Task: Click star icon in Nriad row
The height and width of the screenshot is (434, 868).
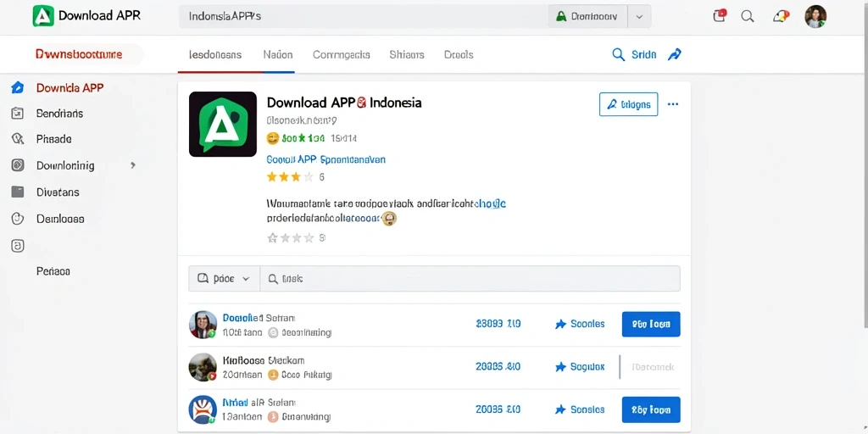Action: pos(560,409)
